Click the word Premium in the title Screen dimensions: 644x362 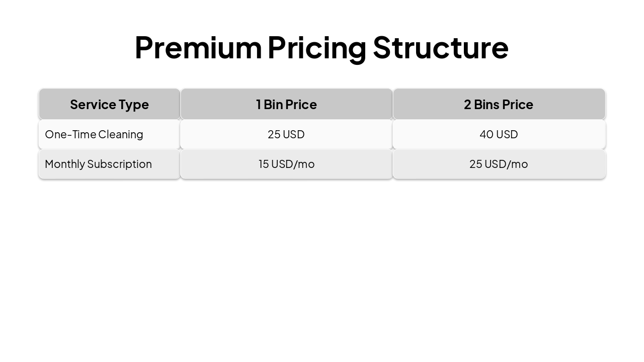[x=198, y=47]
